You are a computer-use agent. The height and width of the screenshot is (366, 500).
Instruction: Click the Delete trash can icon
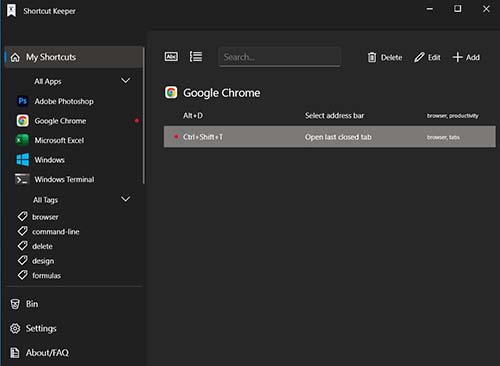point(372,57)
